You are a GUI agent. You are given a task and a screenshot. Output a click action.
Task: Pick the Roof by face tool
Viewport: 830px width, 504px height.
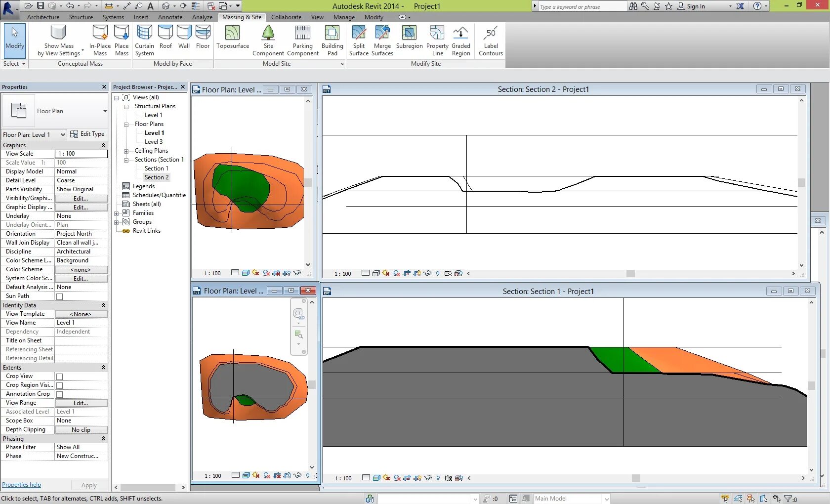(x=166, y=38)
